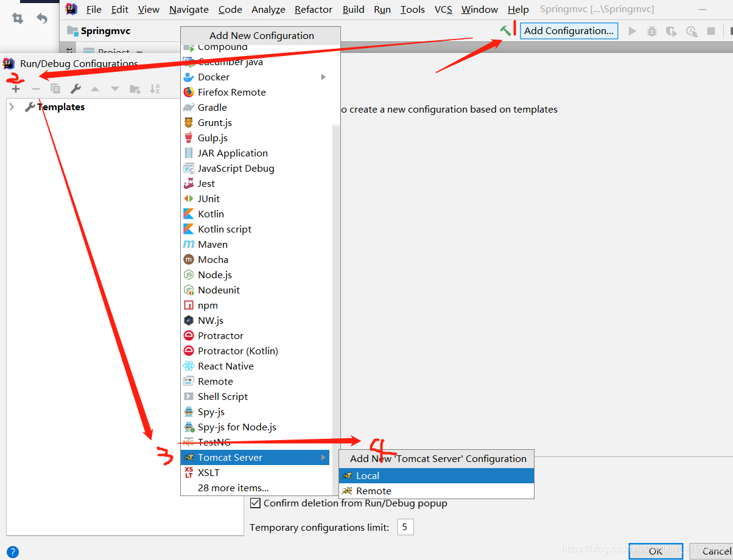Toggle Confirm deletion from Run/Debug popup checkbox
This screenshot has width=733, height=560.
[256, 503]
